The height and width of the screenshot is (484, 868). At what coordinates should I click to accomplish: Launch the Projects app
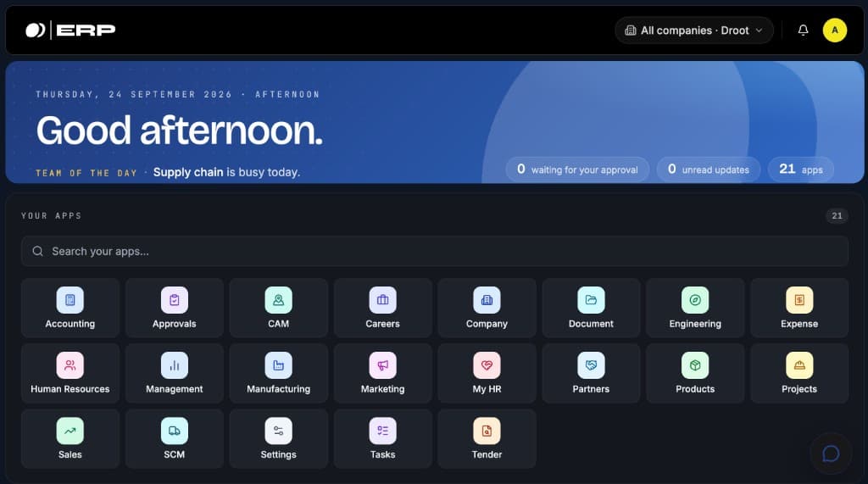799,373
